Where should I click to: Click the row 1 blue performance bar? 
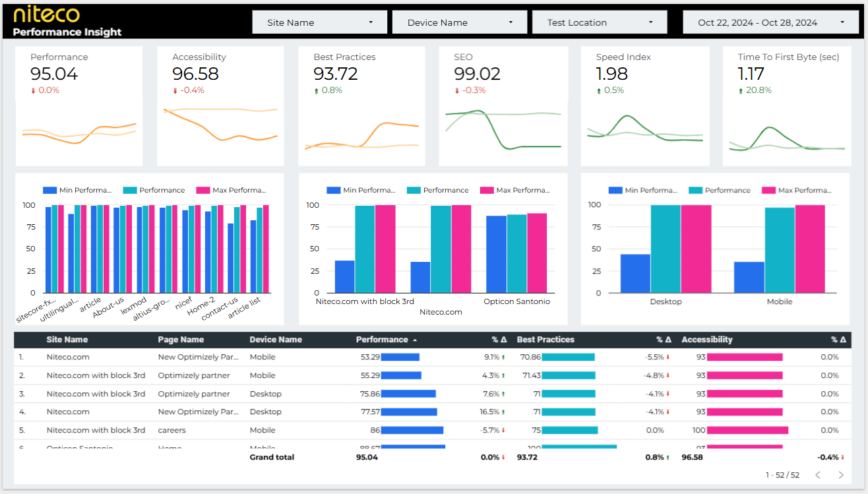tap(400, 357)
